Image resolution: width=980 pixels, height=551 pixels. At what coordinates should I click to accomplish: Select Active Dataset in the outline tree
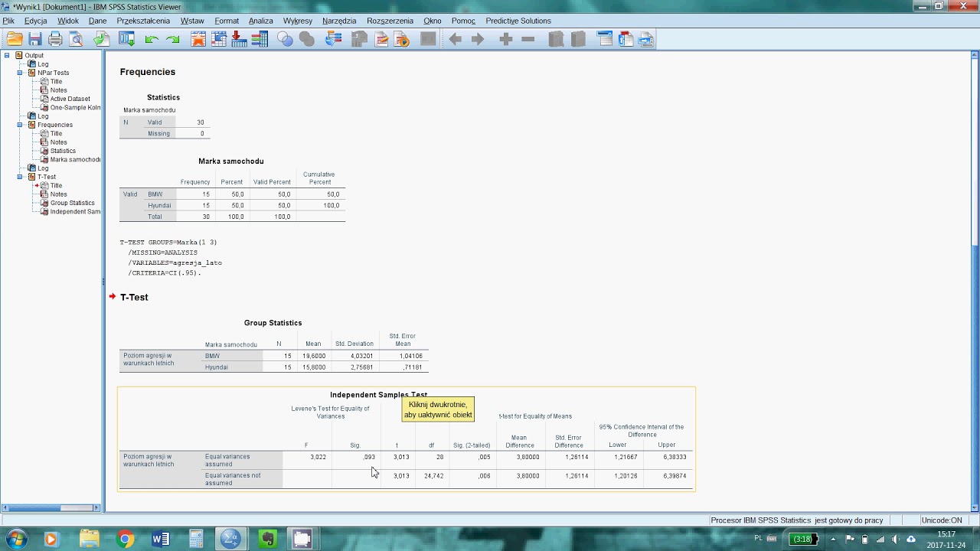pyautogui.click(x=70, y=99)
